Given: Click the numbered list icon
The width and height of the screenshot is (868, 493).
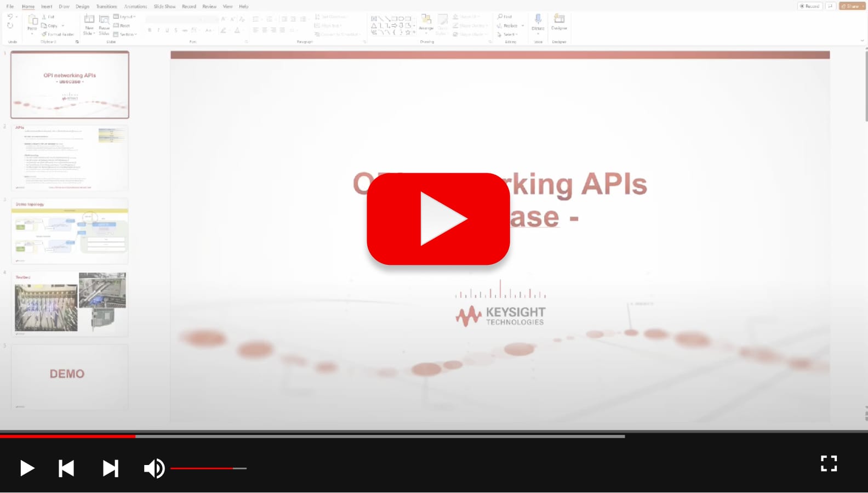Looking at the screenshot, I should [x=269, y=19].
